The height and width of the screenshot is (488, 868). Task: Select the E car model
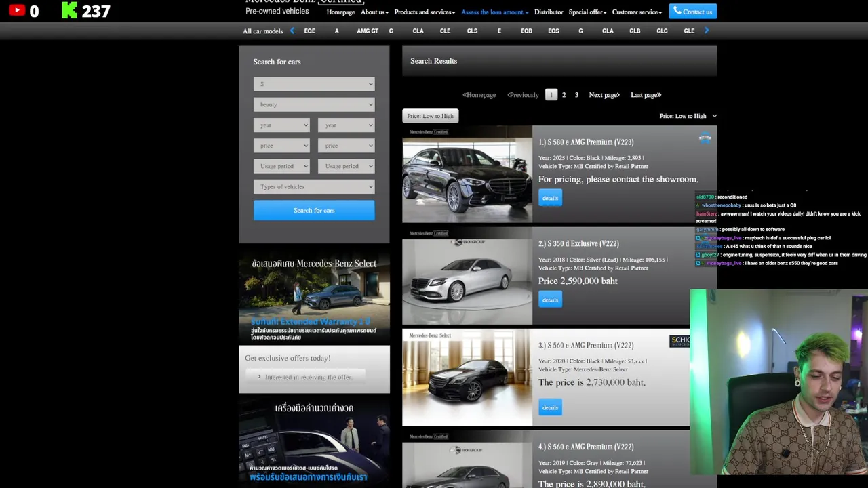[x=499, y=31]
